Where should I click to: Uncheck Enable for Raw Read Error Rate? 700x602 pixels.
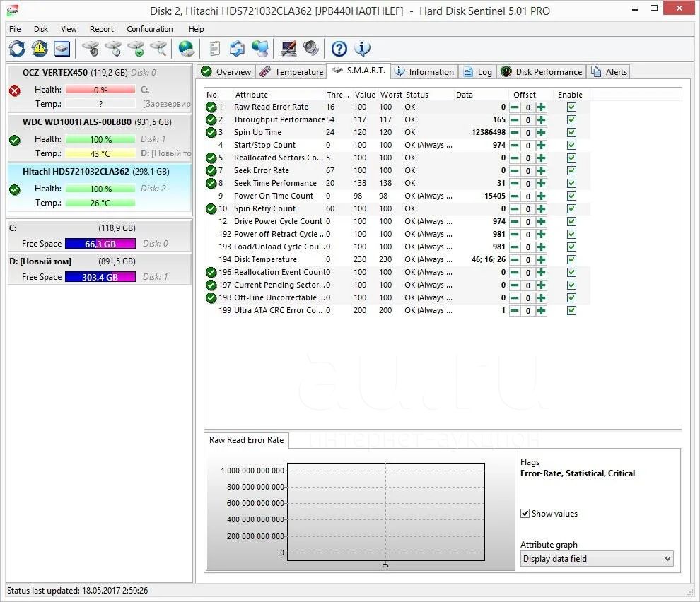pyautogui.click(x=571, y=107)
